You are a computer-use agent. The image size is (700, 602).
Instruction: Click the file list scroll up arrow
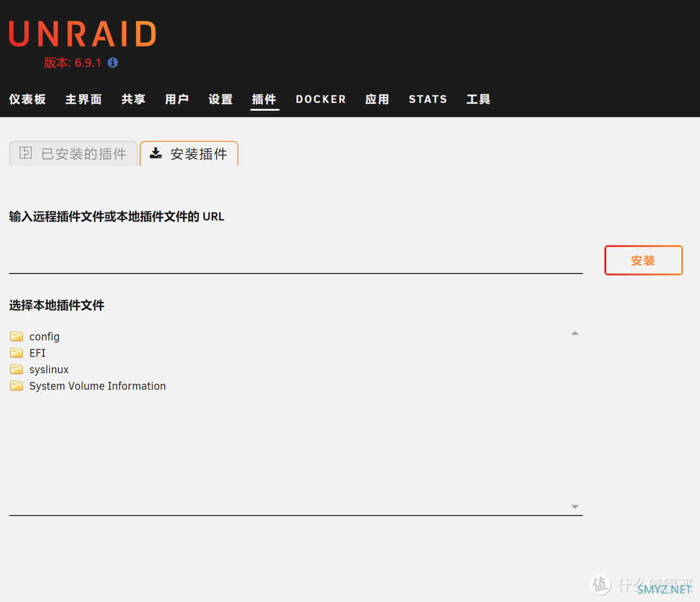click(x=575, y=333)
